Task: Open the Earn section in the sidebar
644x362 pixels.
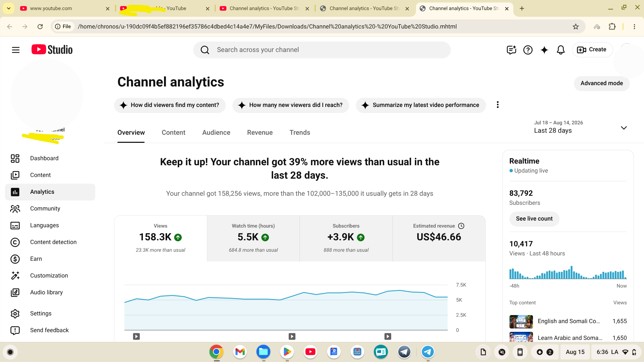Action: pyautogui.click(x=50, y=259)
